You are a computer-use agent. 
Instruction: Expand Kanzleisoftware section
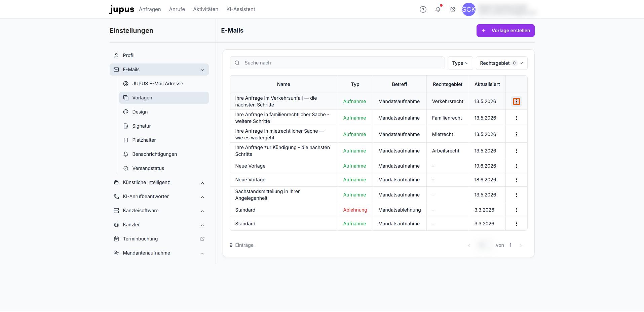point(159,211)
